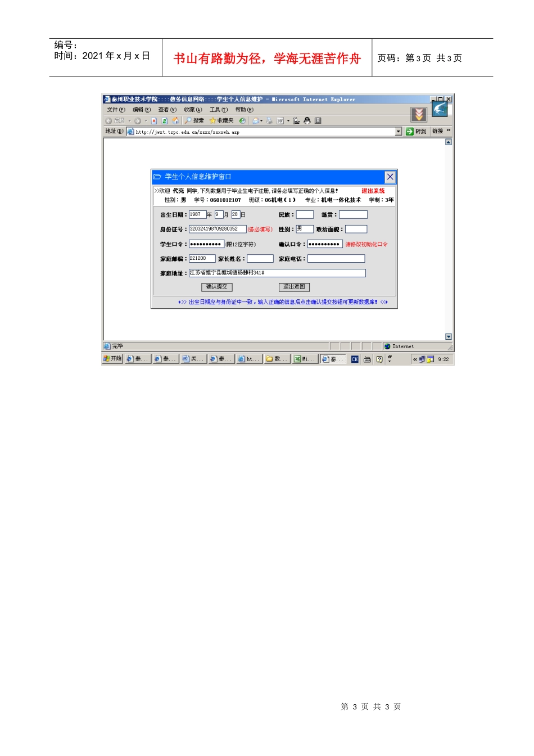534x756 pixels.
Task: Open the address bar dropdown arrow
Action: tap(399, 132)
